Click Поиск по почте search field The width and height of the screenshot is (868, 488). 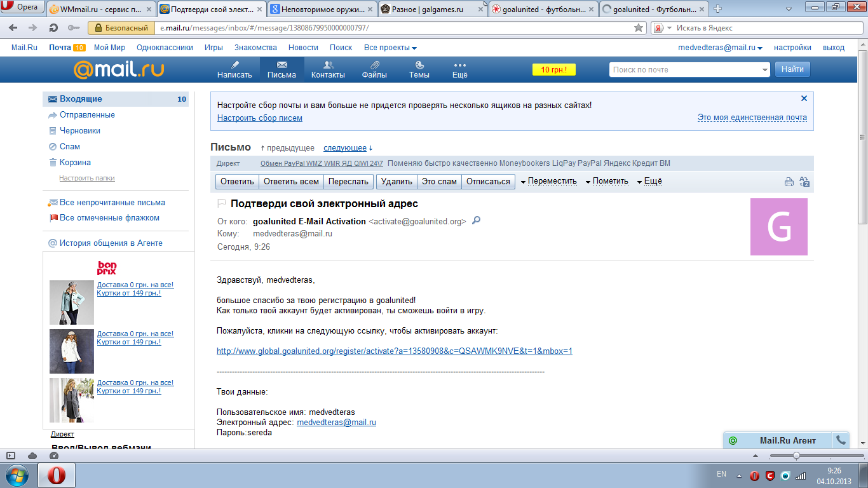689,69
